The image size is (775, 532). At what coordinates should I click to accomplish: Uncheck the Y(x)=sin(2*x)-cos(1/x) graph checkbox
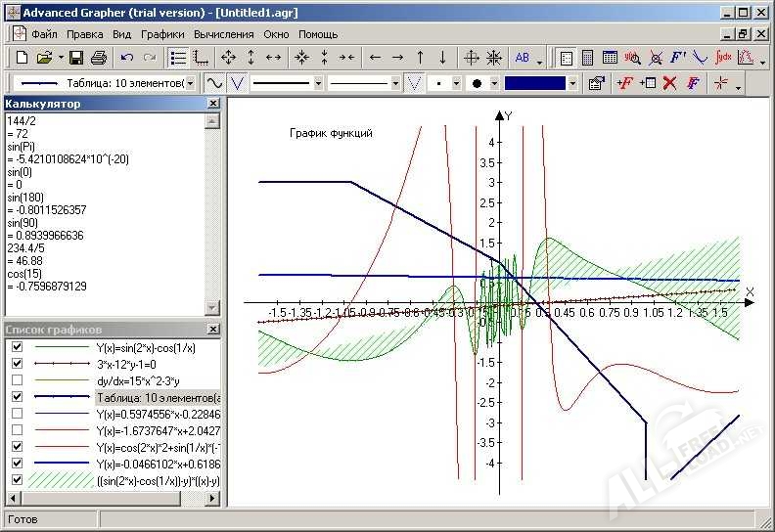click(x=17, y=346)
